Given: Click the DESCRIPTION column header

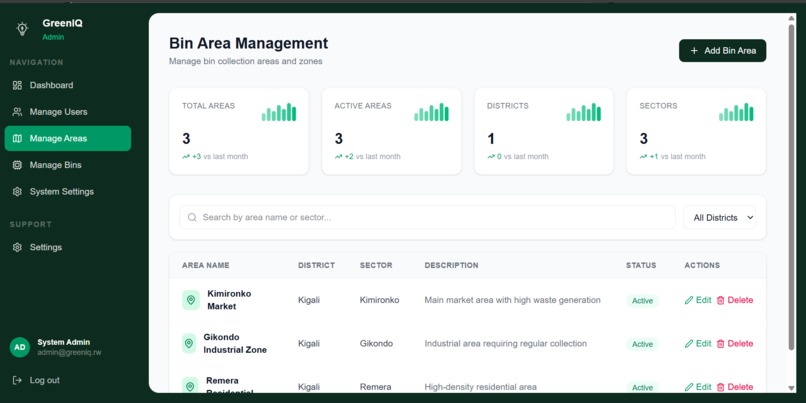Looking at the screenshot, I should pyautogui.click(x=451, y=266).
